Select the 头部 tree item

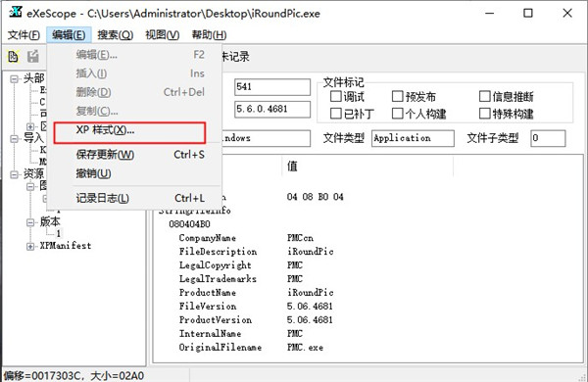(x=33, y=78)
